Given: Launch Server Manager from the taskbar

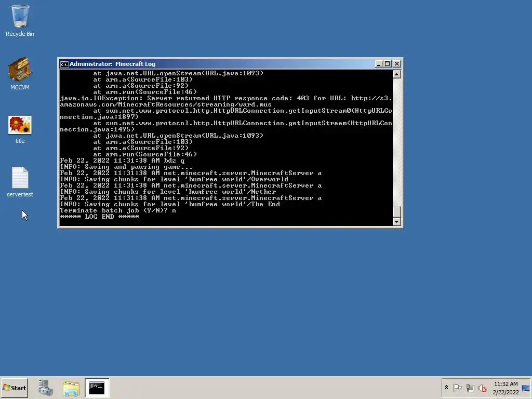Looking at the screenshot, I should pyautogui.click(x=46, y=388).
